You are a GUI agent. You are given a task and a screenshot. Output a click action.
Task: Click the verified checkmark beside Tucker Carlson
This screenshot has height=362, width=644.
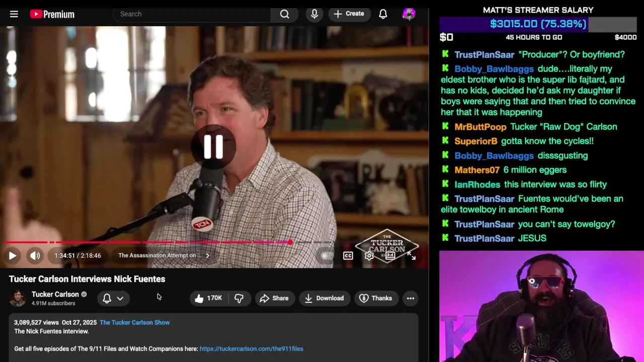[84, 294]
